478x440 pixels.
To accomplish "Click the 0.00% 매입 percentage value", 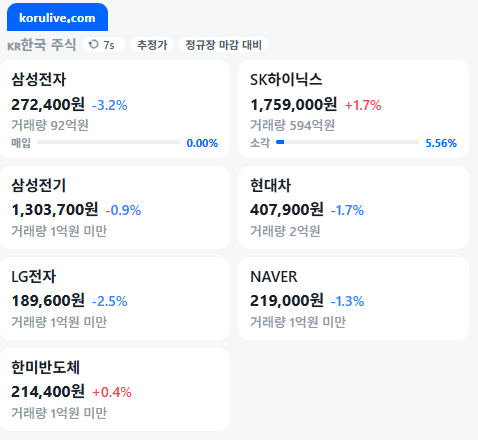I will pyautogui.click(x=202, y=143).
